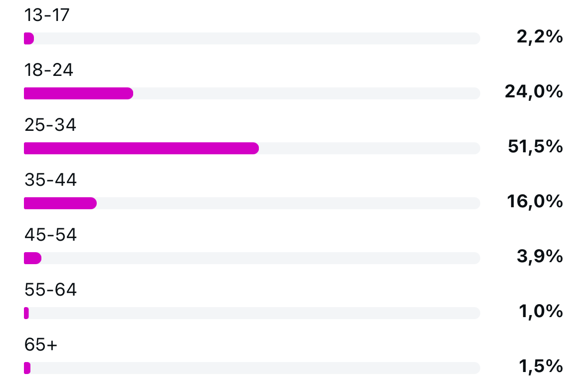588x391 pixels.
Task: Select the 35-44 magenta bar
Action: pos(60,203)
